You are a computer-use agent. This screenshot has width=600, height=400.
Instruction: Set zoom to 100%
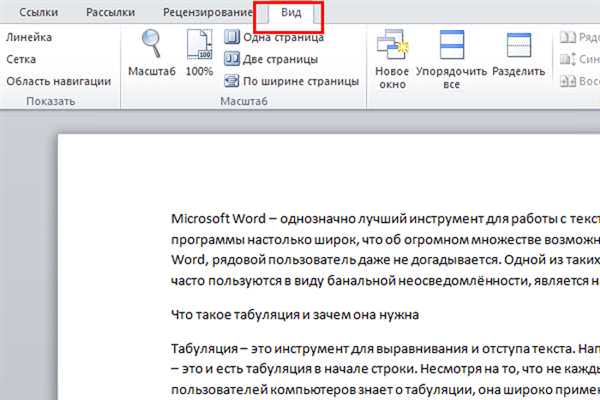pos(199,53)
